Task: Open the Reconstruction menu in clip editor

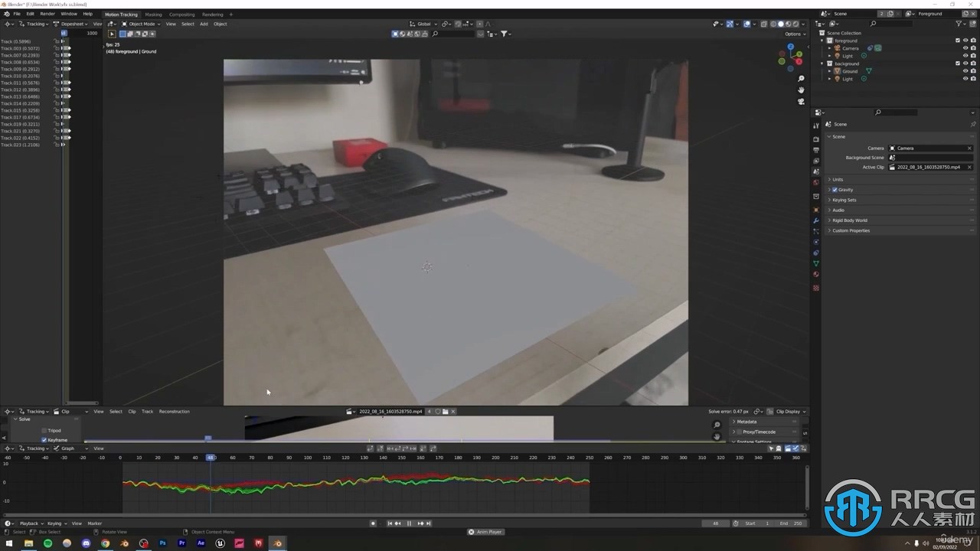Action: point(174,412)
